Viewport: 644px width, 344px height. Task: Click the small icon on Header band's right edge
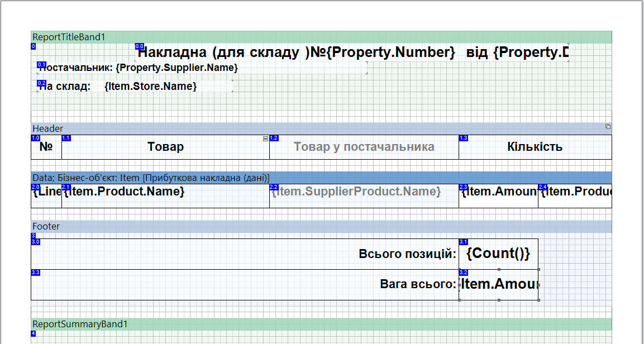(608, 127)
